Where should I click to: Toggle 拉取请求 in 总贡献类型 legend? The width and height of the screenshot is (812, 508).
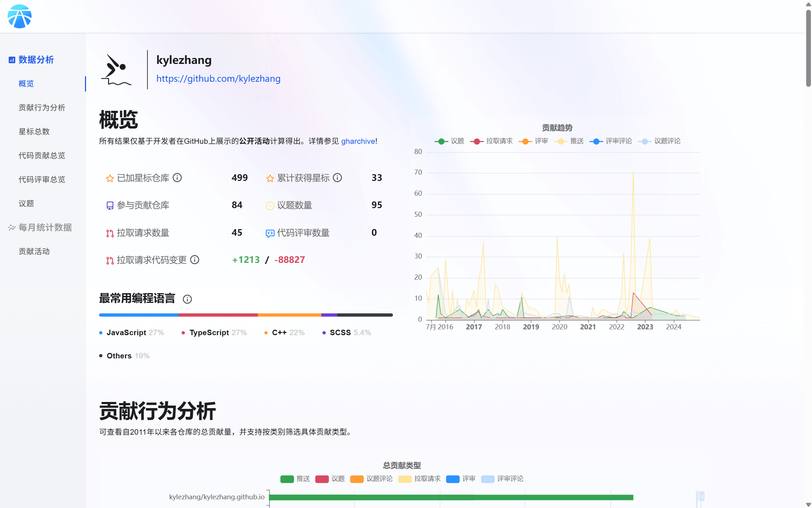(419, 479)
